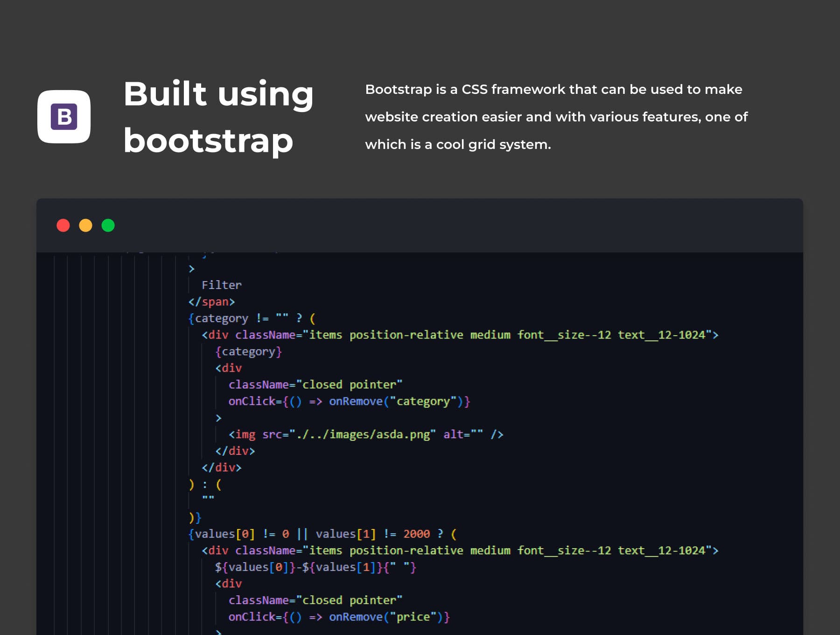Click the {values[0] != 0 condition line
Viewport: 840px width, 635px height.
(322, 534)
